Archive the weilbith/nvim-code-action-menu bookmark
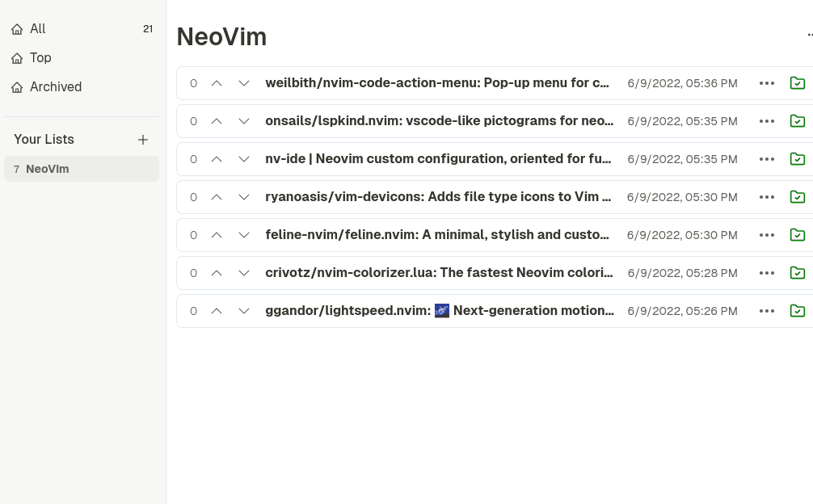The width and height of the screenshot is (813, 504). tap(797, 83)
